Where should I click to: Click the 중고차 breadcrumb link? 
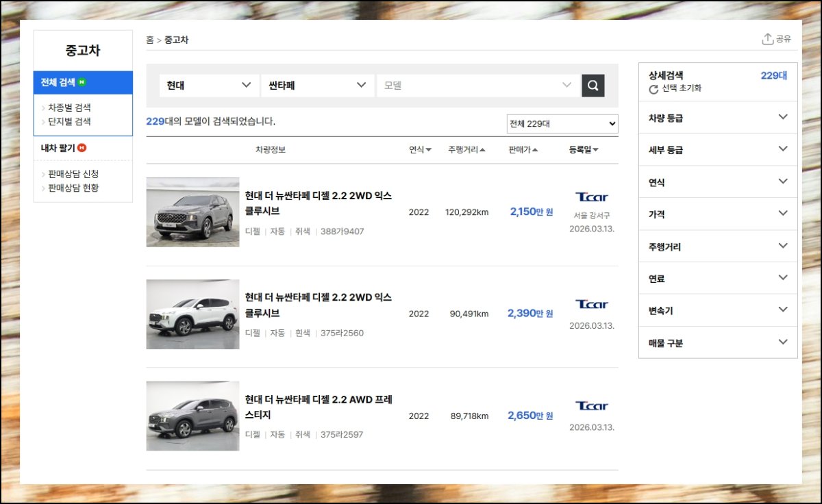[176, 40]
